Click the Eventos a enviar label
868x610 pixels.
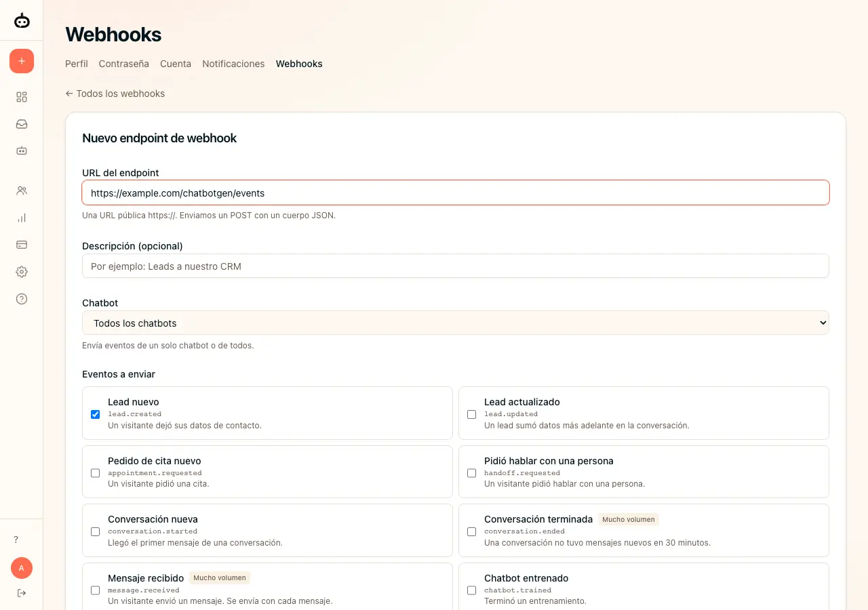pos(119,374)
